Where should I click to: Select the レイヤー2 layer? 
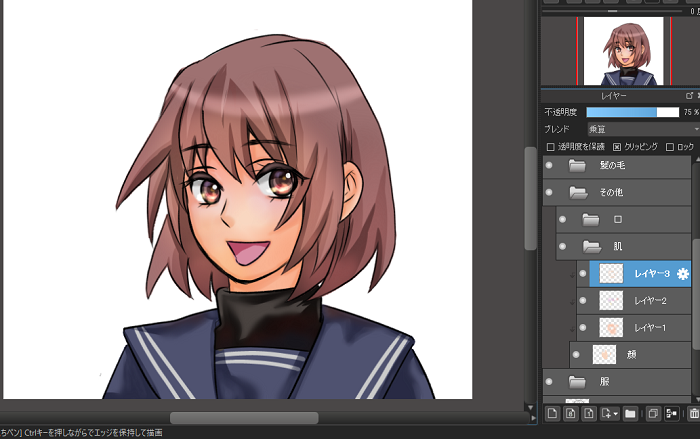pos(650,300)
